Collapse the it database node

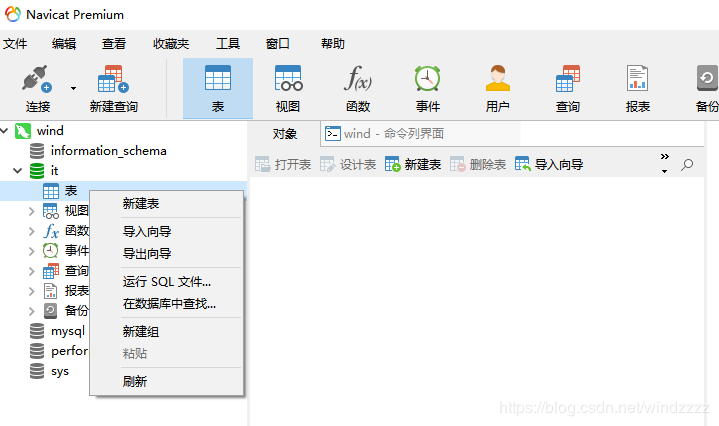pyautogui.click(x=17, y=171)
